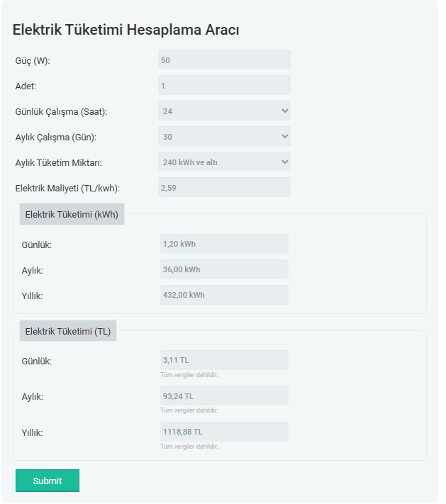Screen dimensions: 446x504
Task: Expand the Aylık Çalışma (Gün) dropdown
Action: 224,136
